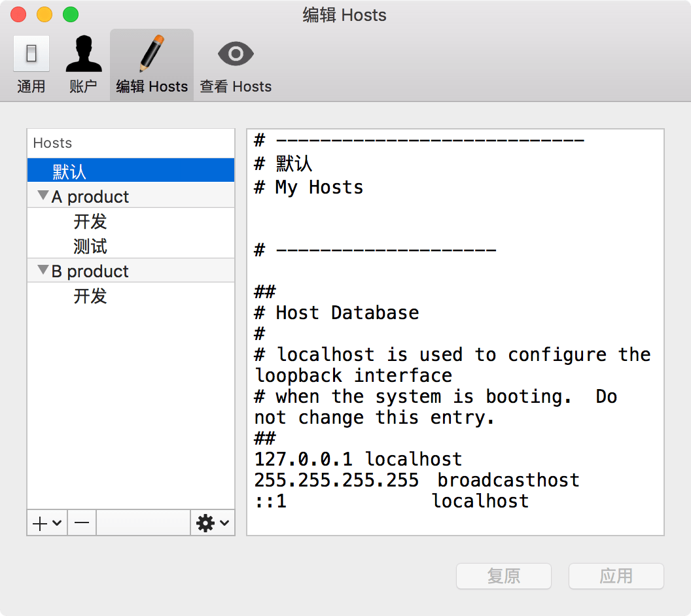
Task: Click the green zoom window button
Action: pos(71,14)
